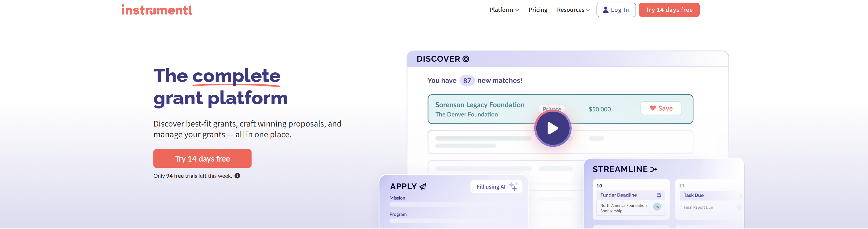868x229 pixels.
Task: Click the Streamline merge arrow icon
Action: 654,169
